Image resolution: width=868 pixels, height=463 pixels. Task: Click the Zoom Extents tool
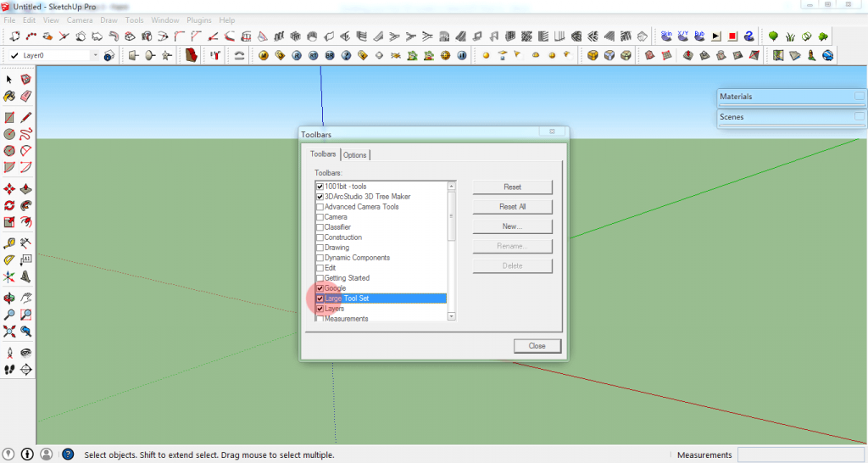point(9,332)
